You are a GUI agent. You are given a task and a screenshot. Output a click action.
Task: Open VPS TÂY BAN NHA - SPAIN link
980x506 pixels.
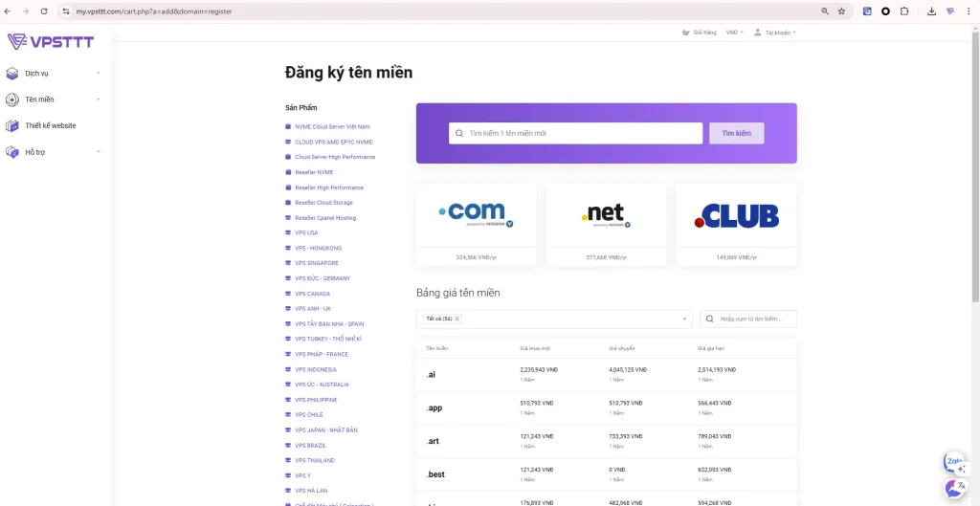tap(329, 324)
